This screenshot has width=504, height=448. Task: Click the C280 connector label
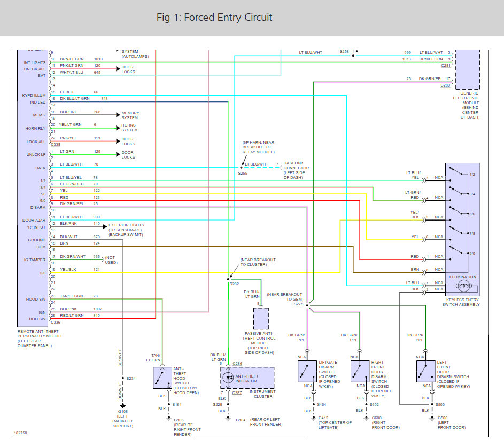pos(445,85)
